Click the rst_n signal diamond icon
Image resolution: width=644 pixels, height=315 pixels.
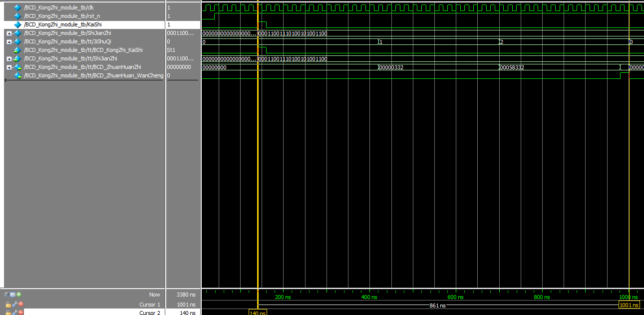pos(17,16)
